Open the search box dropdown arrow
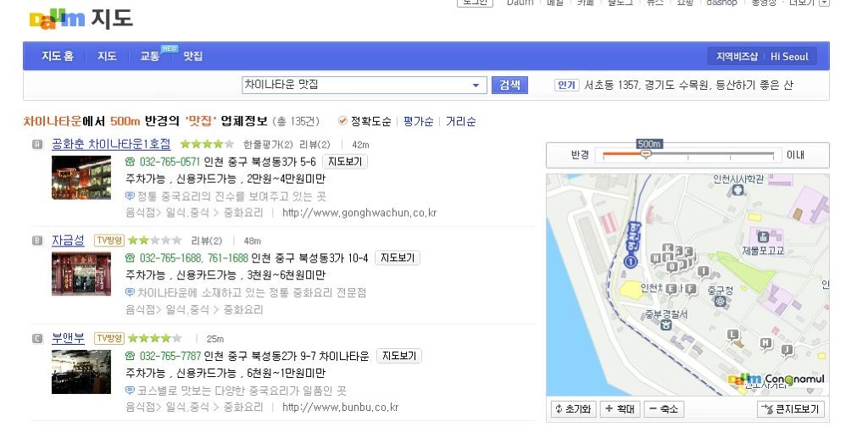 tap(476, 86)
